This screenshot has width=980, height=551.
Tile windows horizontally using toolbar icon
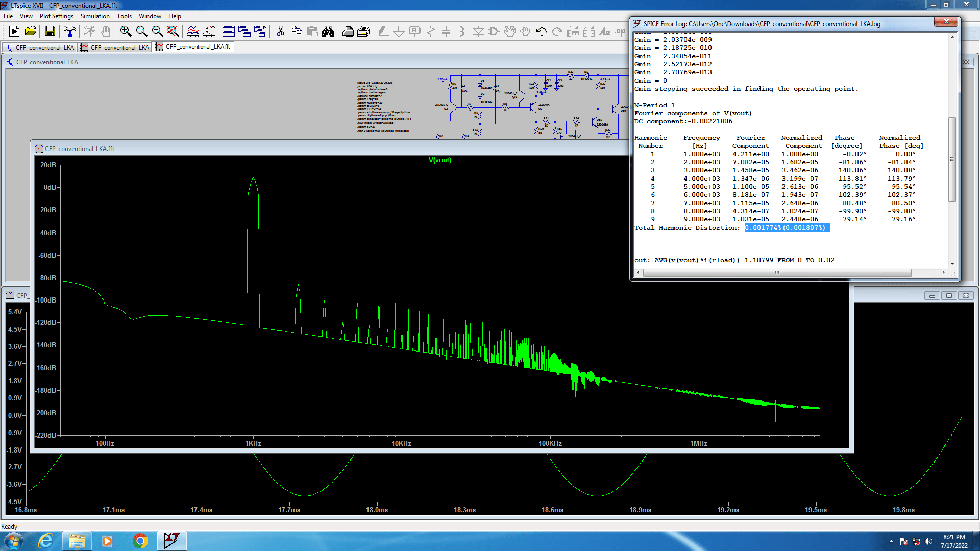[229, 32]
